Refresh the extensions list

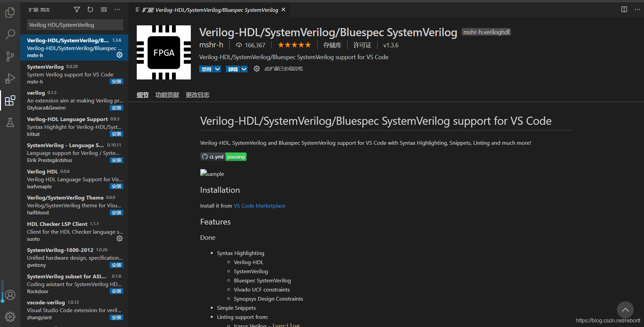pyautogui.click(x=90, y=9)
